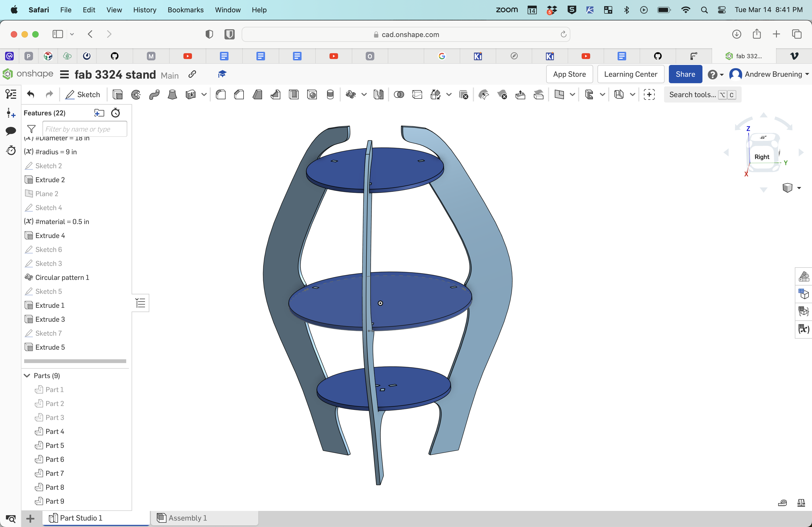Expand the Sheet metal dropdown arrow
The image size is (812, 527).
(633, 94)
